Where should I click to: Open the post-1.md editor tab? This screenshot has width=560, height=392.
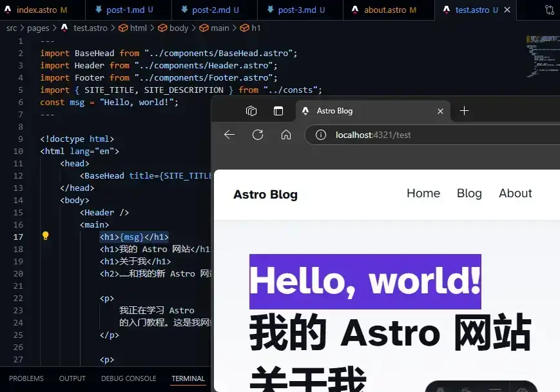[128, 10]
